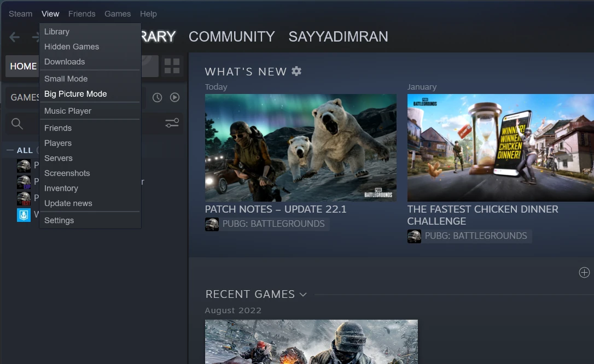Open Settings from the View menu

tap(59, 220)
